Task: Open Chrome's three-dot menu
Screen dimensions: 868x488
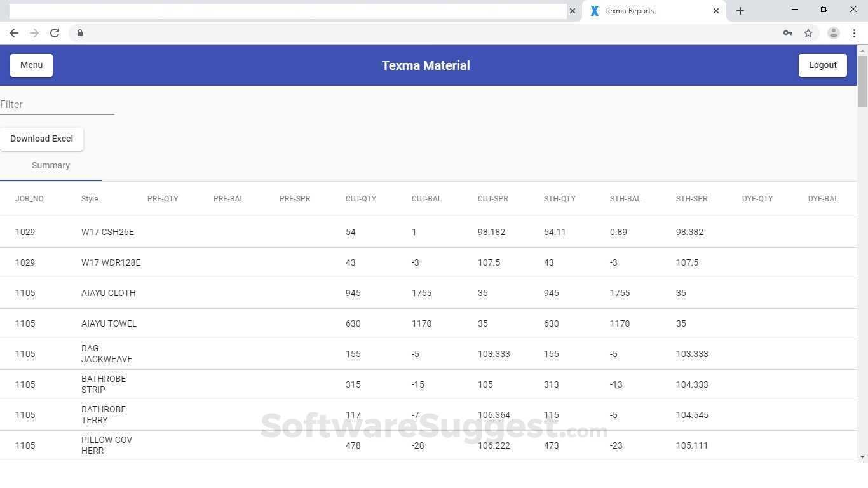Action: coord(853,32)
